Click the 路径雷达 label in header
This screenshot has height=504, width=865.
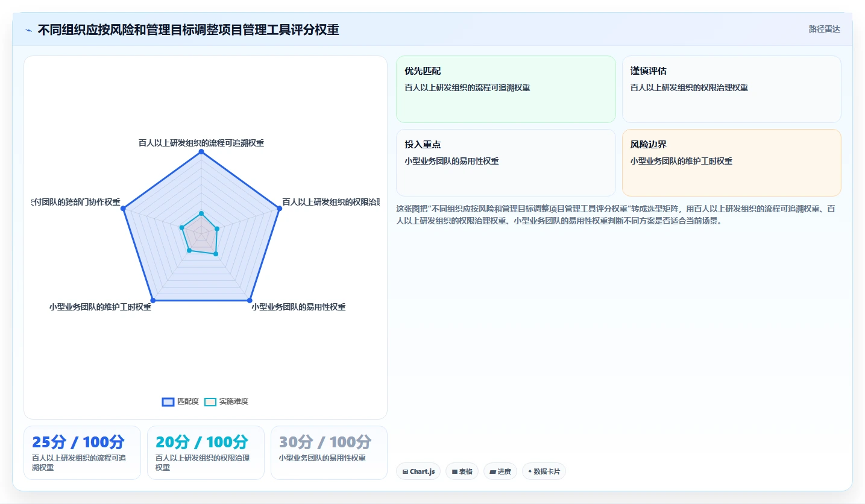tap(824, 29)
